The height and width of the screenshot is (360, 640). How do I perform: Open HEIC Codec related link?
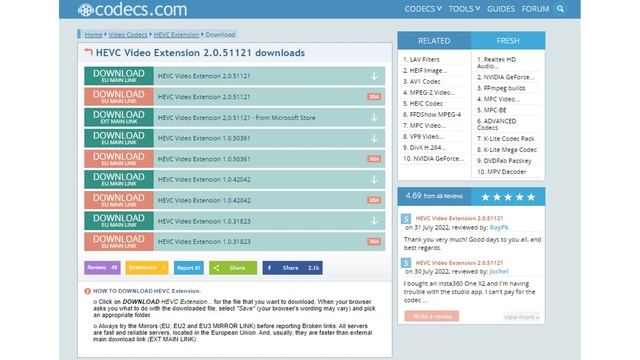426,104
